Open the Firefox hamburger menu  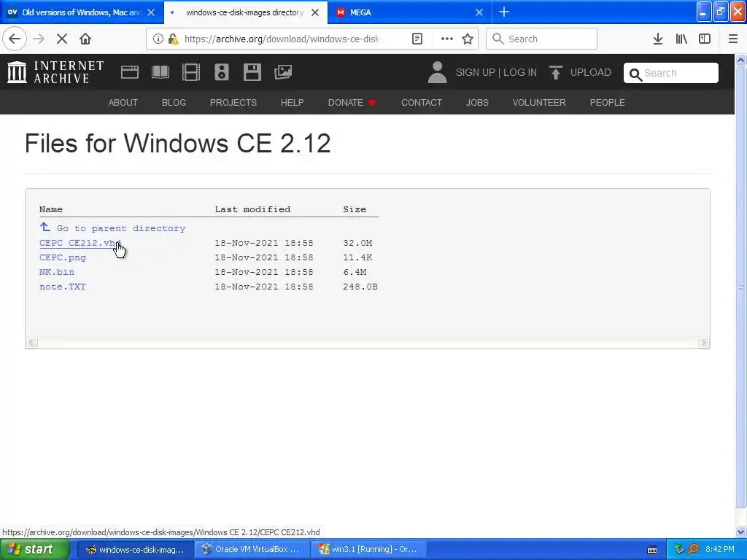(733, 39)
